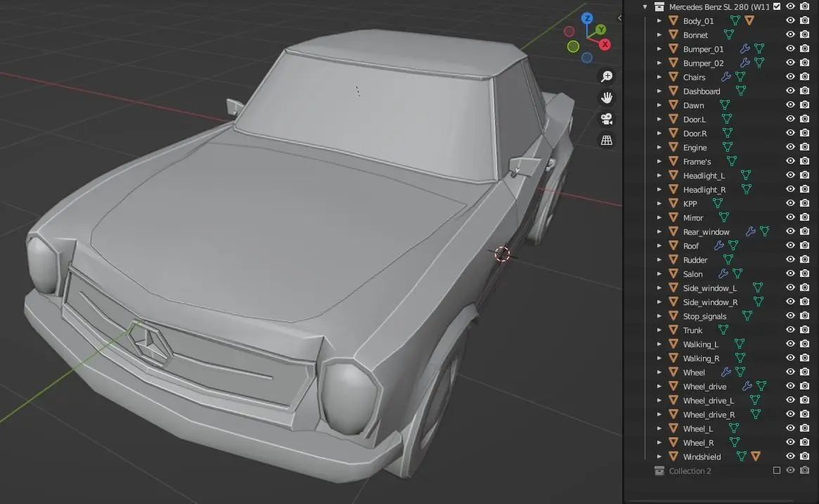Open the viewport sidebar with small arrow
Image resolution: width=819 pixels, height=504 pixels.
click(x=619, y=18)
